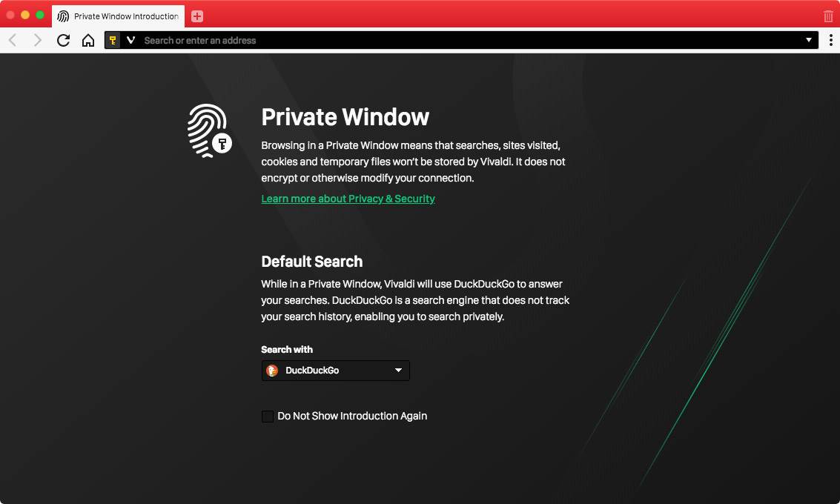Select the Private Window Introduction tab
The image size is (840, 504).
tap(119, 16)
